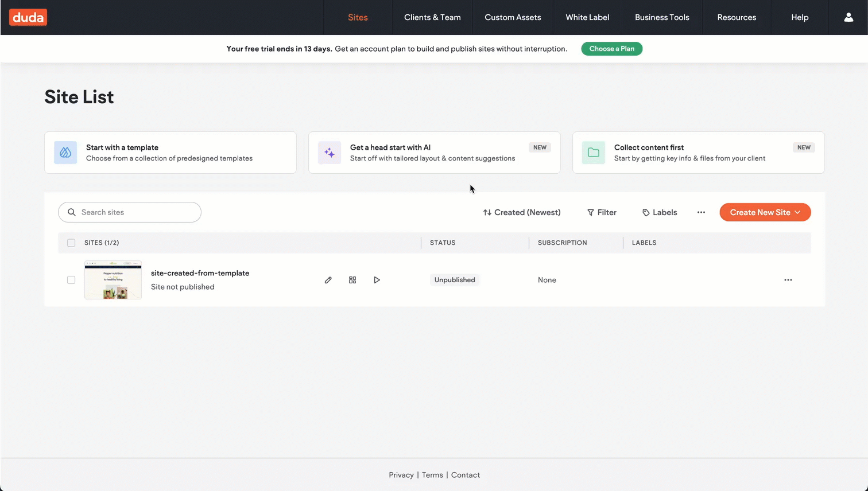Click the Duda logo
Viewport: 868px width, 491px height.
28,17
